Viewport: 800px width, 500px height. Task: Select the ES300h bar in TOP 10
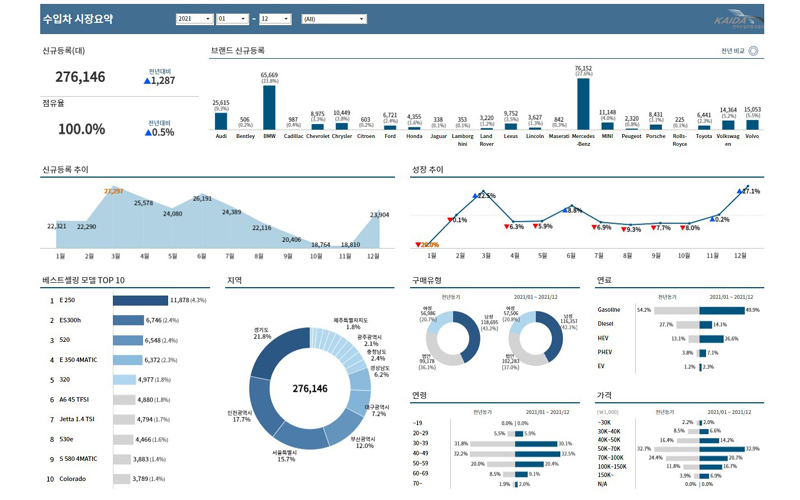pyautogui.click(x=128, y=320)
